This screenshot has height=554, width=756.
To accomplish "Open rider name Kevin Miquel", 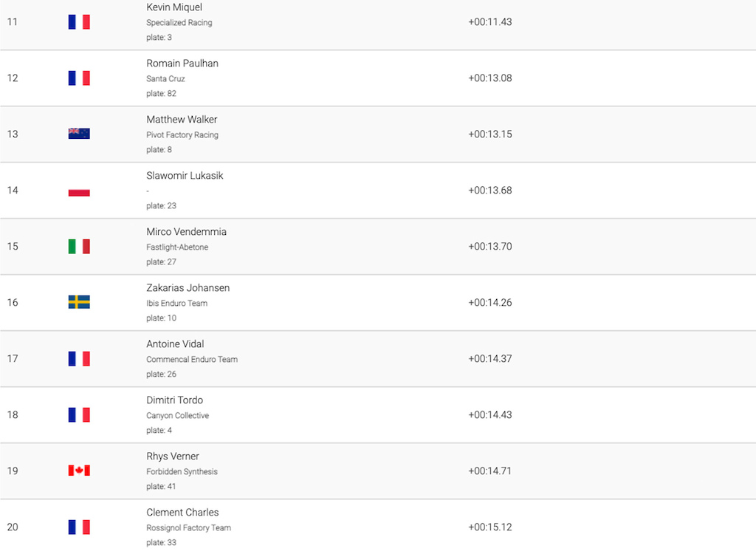I will [x=174, y=7].
